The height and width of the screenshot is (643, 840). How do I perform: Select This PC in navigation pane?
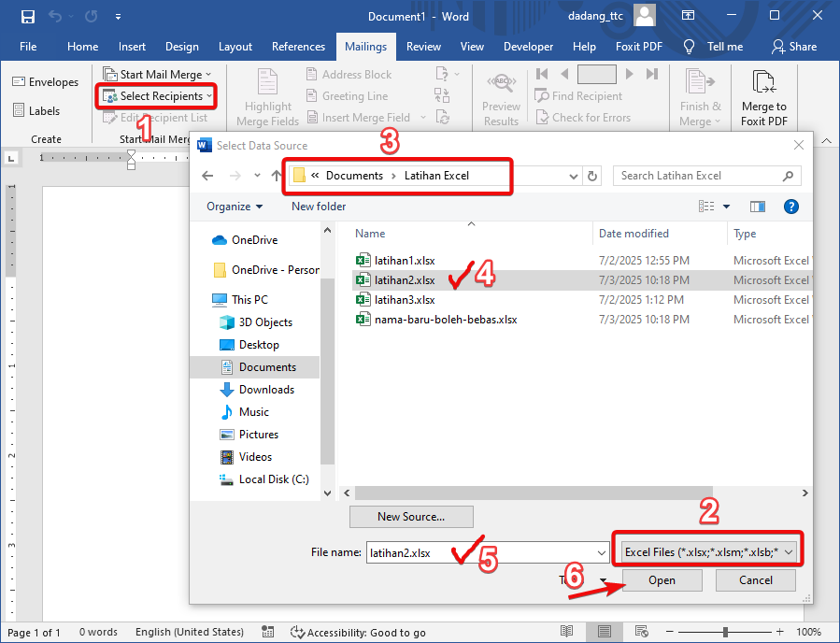tap(239, 300)
